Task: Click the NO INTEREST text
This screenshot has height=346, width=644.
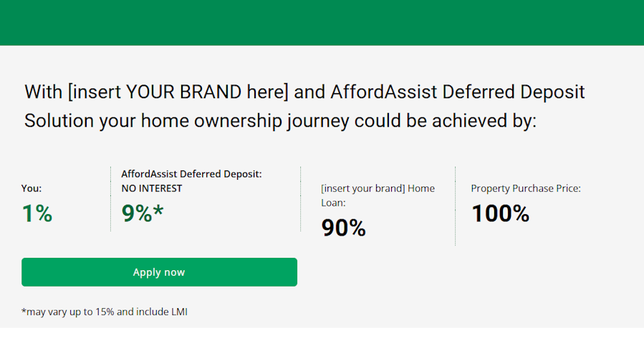Action: pos(152,188)
